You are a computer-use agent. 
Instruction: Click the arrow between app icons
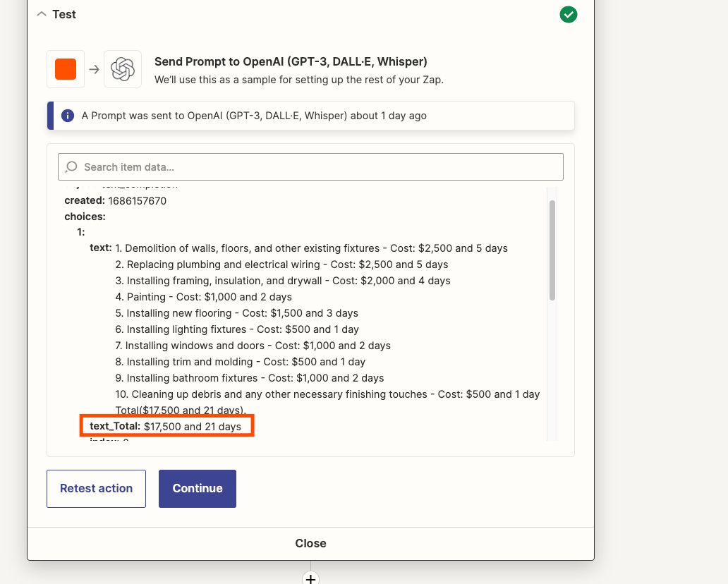click(x=95, y=69)
